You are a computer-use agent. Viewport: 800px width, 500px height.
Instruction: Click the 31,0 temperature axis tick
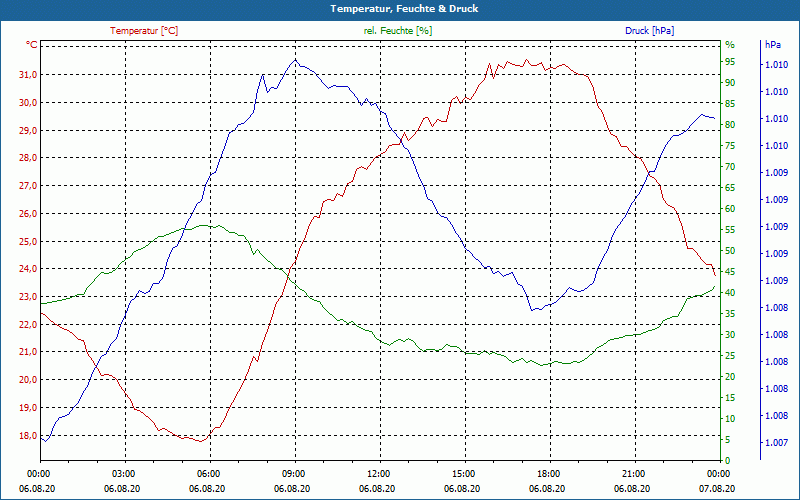coord(28,75)
